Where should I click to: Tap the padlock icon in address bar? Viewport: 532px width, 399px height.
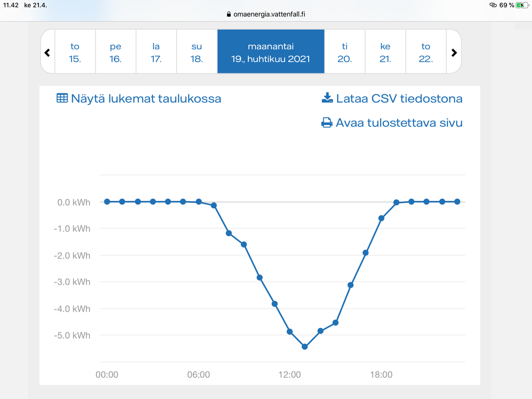[229, 15]
